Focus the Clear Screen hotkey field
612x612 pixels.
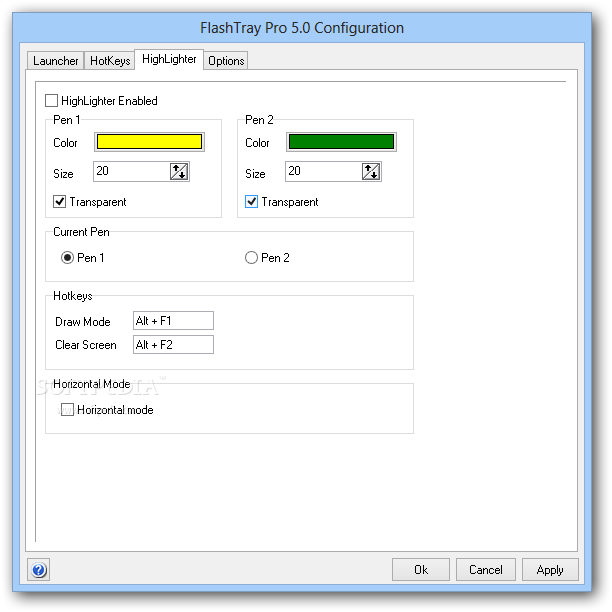[173, 345]
